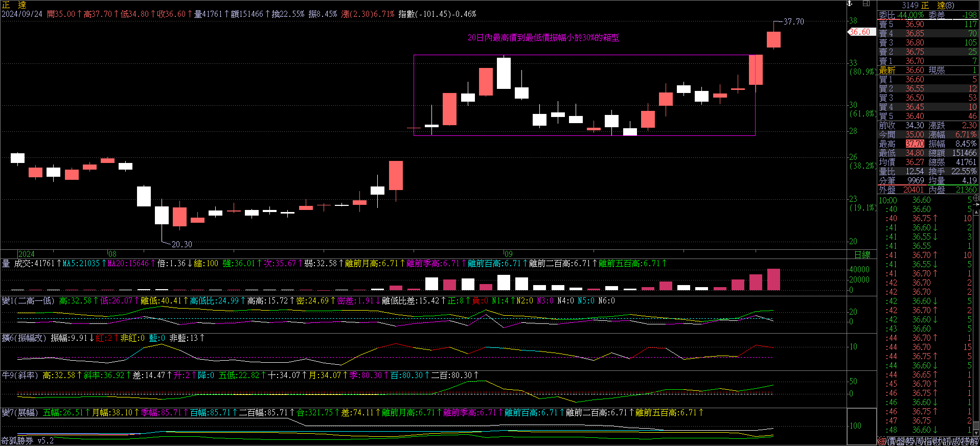Open the 指 tab
The width and height of the screenshot is (980, 446).
[927, 441]
